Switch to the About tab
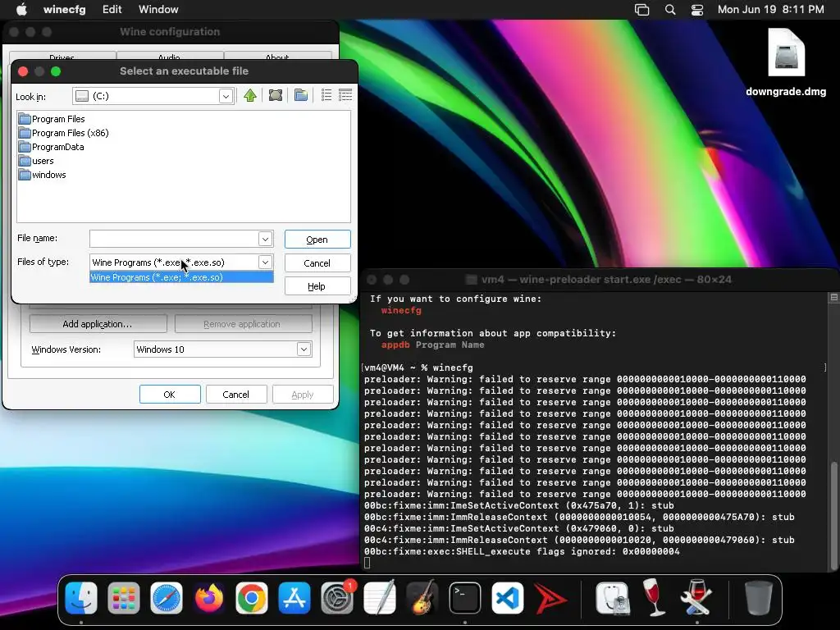Screen dimensions: 840x630 [x=277, y=56]
